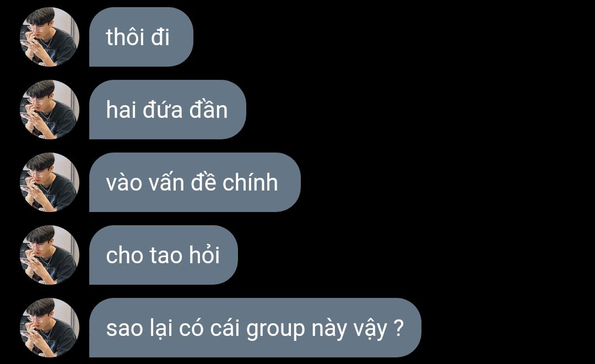Viewport: 595px width, 364px height.
Task: Open avatar beside 'sao lại có cái group' message
Action: coord(50,328)
